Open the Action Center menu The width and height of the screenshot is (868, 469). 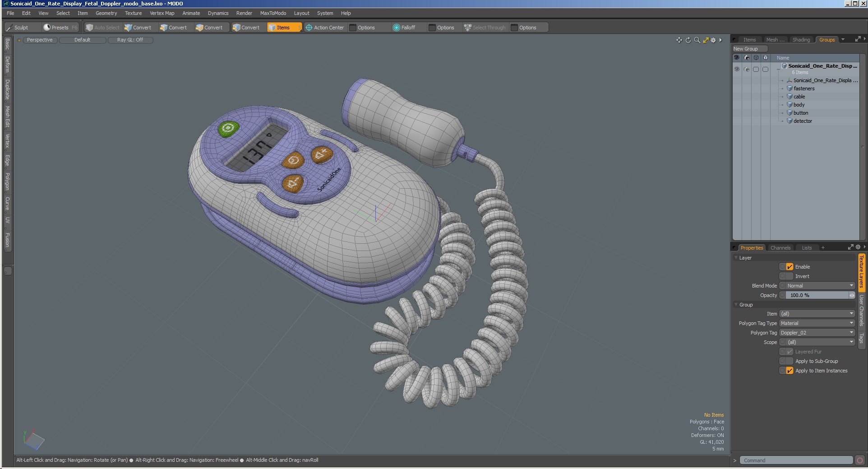coord(325,28)
